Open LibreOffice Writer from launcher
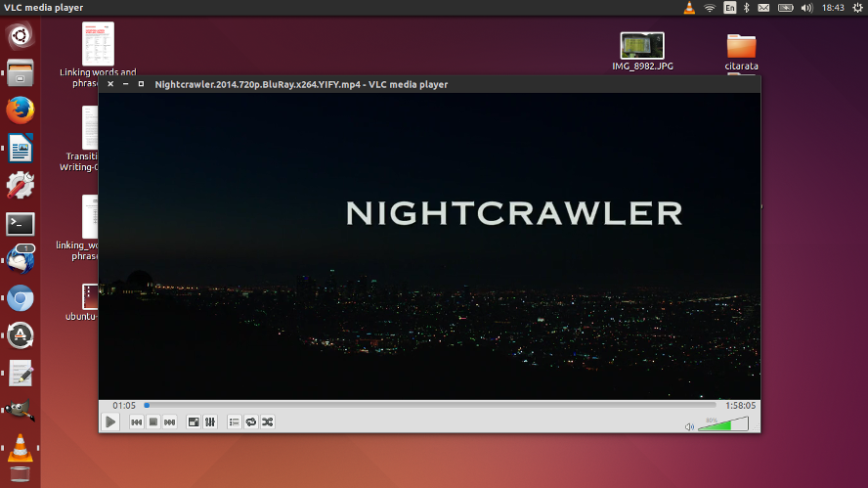Screen dimensions: 868x488 point(20,148)
